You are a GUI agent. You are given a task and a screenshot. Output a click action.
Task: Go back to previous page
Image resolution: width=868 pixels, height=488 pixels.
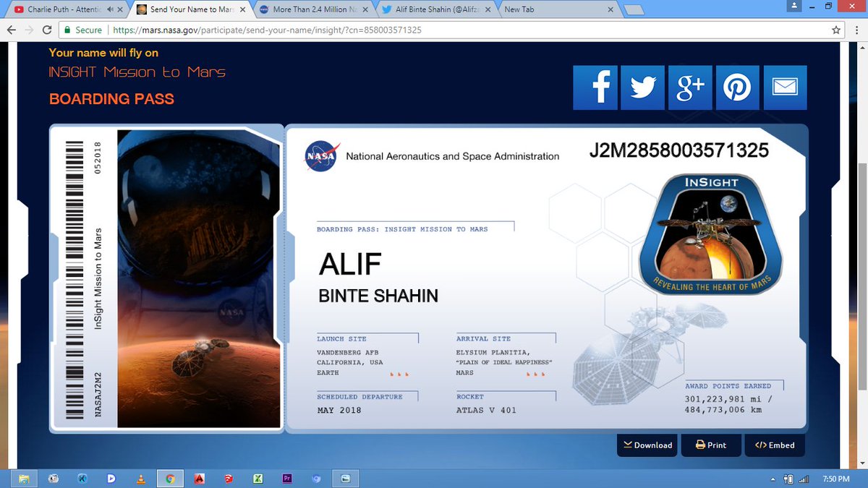(10, 30)
